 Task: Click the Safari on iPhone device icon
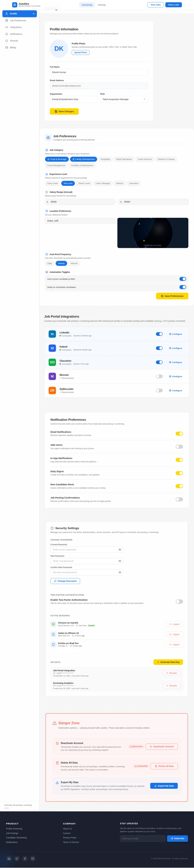click(x=53, y=634)
